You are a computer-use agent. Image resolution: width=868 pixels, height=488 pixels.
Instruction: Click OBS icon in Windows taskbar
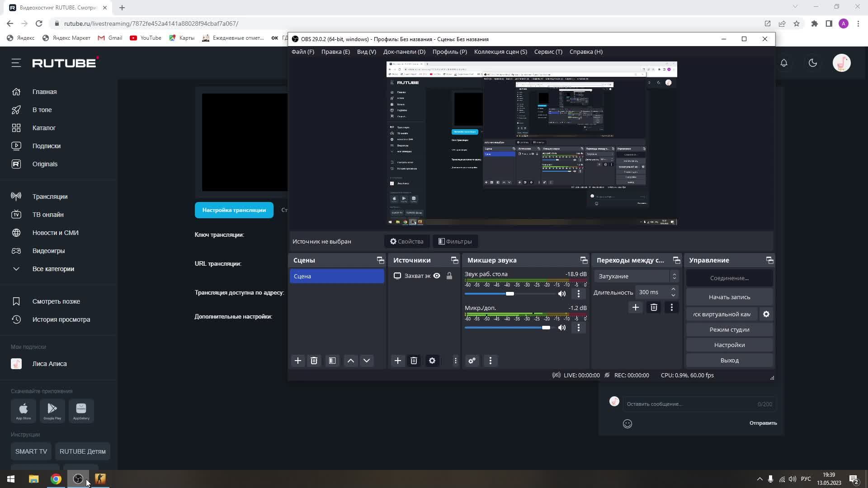78,479
